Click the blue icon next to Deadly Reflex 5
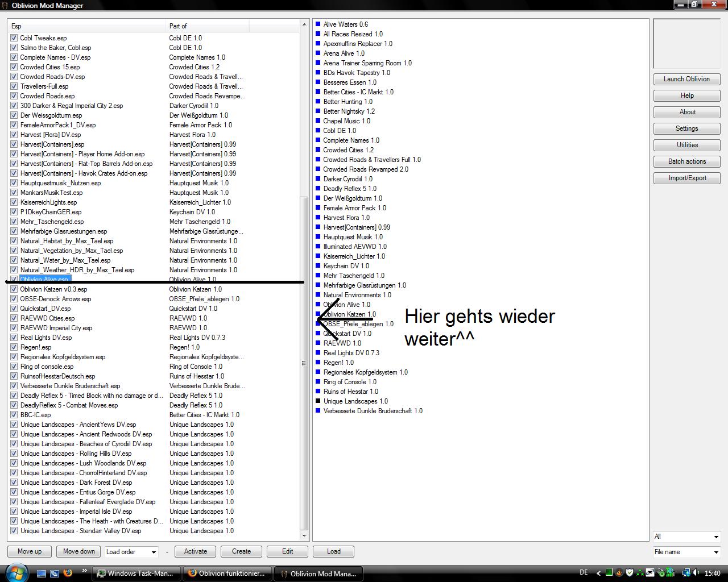The width and height of the screenshot is (728, 582). click(318, 189)
